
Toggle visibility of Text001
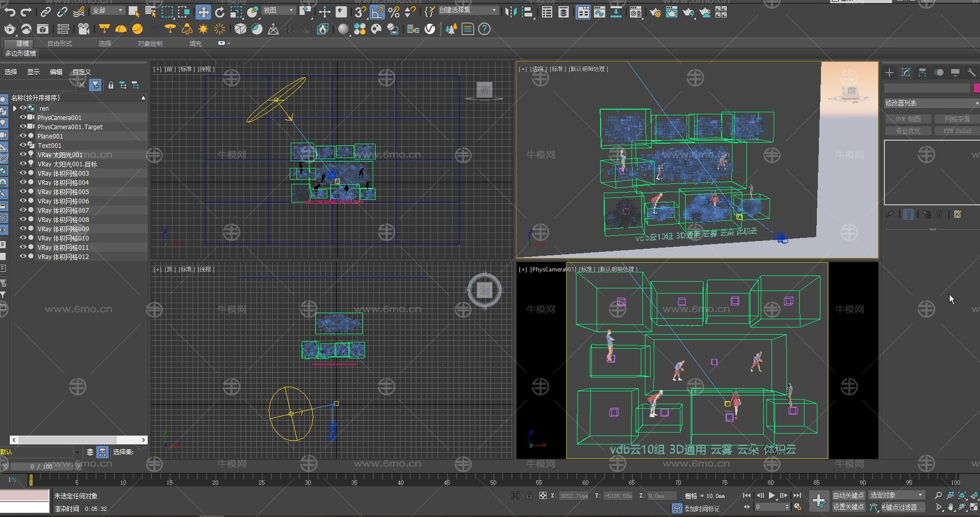(x=23, y=145)
